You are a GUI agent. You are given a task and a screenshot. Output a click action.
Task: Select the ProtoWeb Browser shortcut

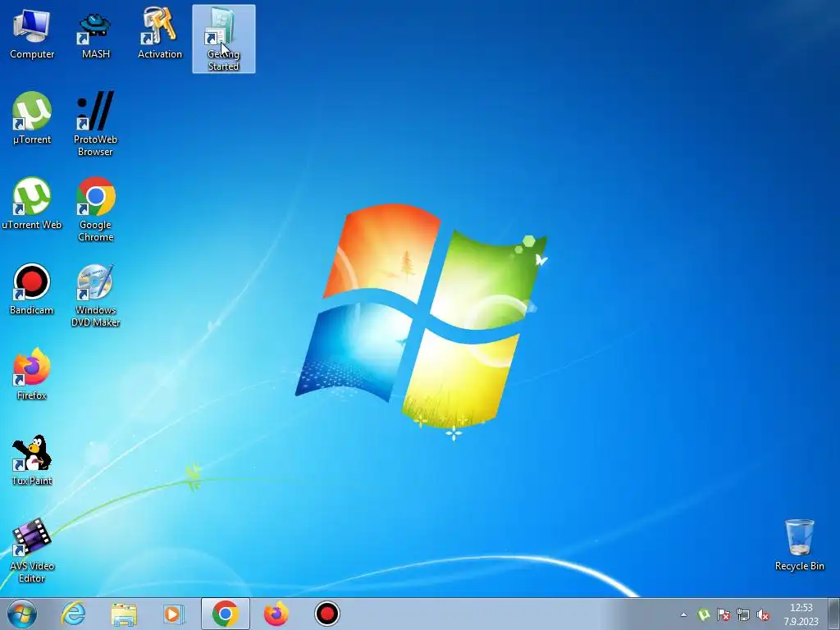[x=95, y=124]
